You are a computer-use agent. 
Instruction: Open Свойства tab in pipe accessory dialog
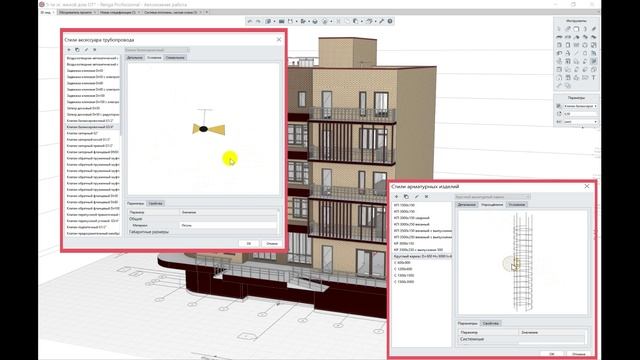click(155, 203)
